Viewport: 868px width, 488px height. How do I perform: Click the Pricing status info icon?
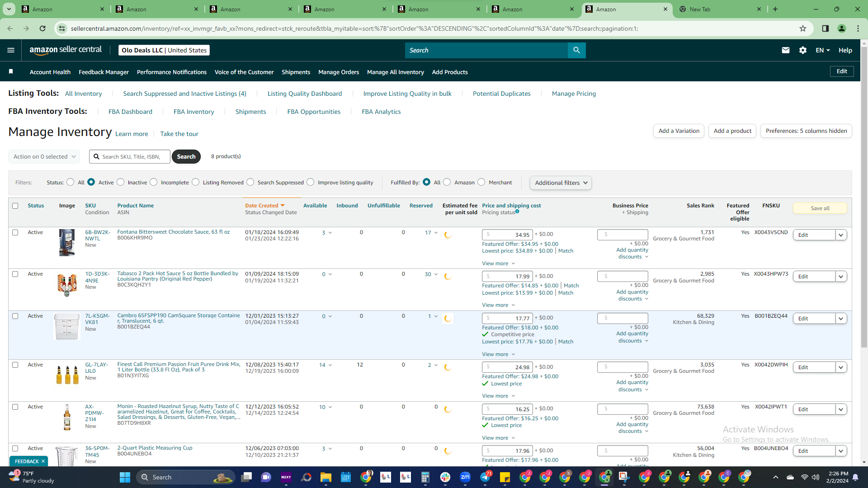(517, 211)
